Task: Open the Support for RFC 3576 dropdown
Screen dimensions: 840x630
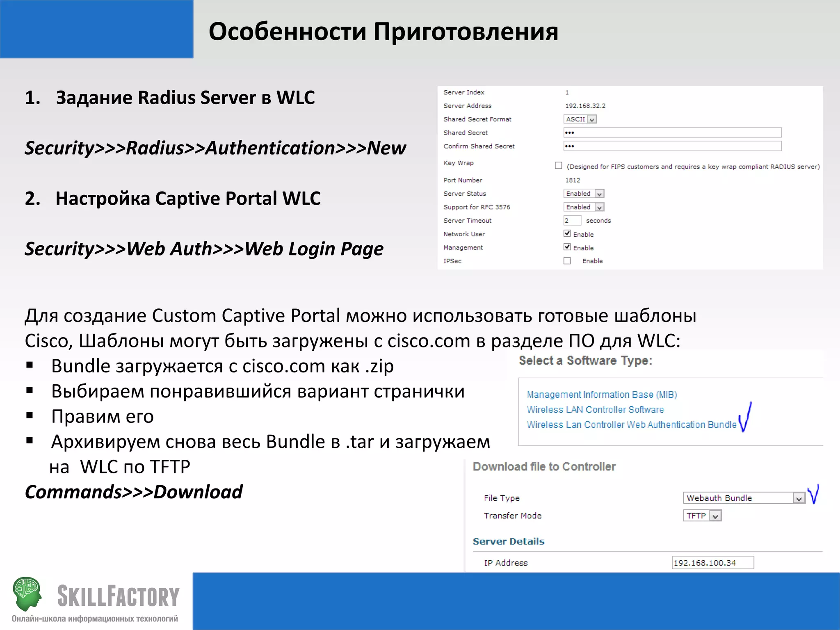Action: click(x=584, y=207)
